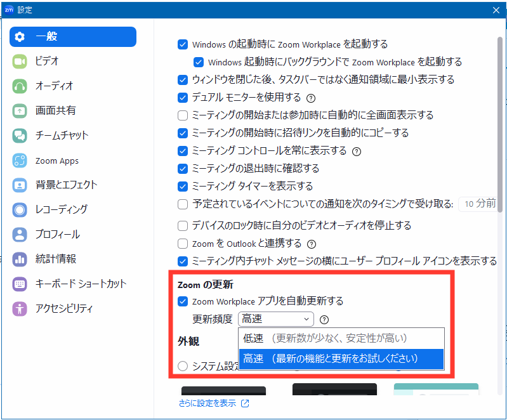Click the オーディオ headphones icon
507x420 pixels.
pyautogui.click(x=20, y=86)
